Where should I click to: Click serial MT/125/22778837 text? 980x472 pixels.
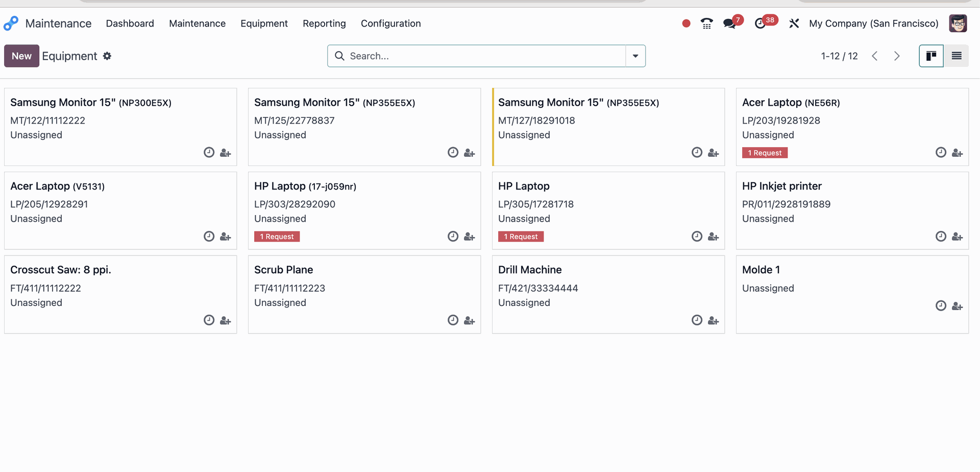pos(295,121)
